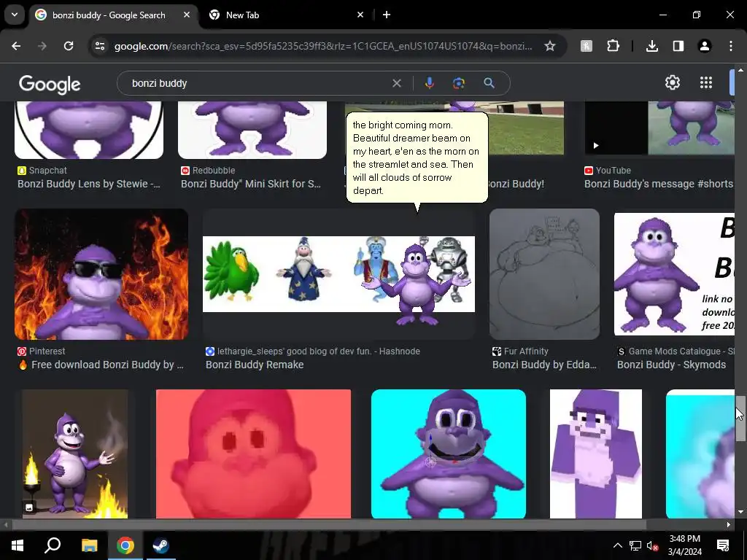This screenshot has height=560, width=747.
Task: Close the bonzi buddy Google Search tab
Action: [187, 15]
